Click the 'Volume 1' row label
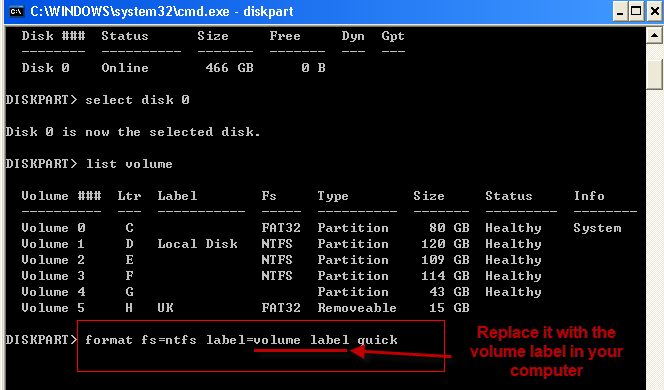The height and width of the screenshot is (390, 664). (x=53, y=244)
